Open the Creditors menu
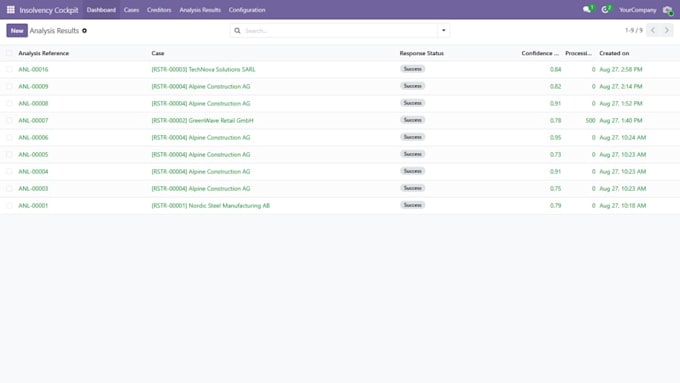680x383 pixels. click(x=159, y=10)
